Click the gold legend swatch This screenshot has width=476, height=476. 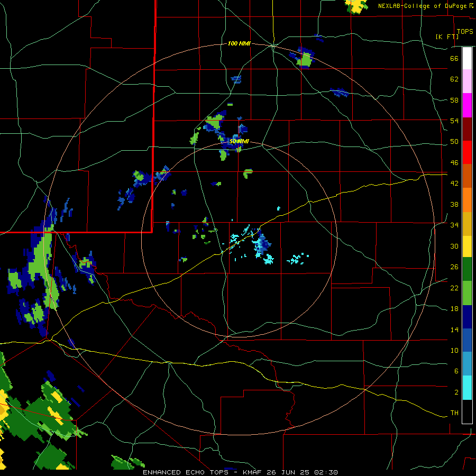(x=467, y=224)
